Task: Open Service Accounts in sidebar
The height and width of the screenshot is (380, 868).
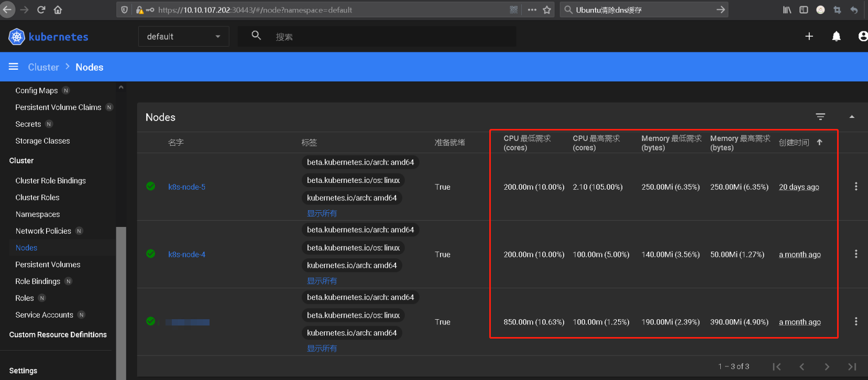Action: tap(45, 314)
